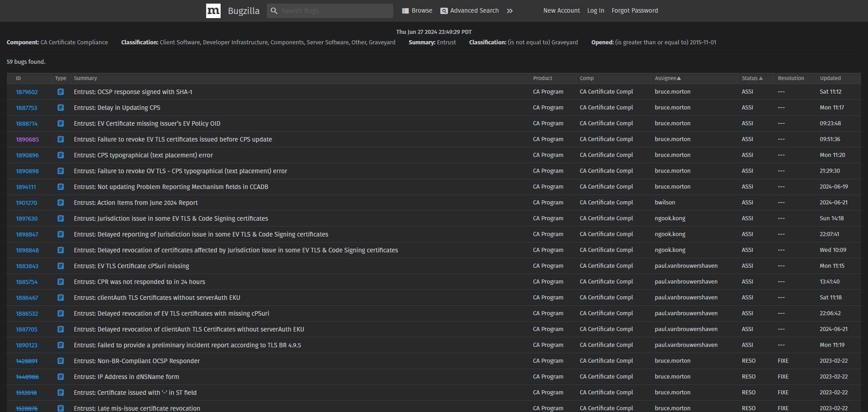The width and height of the screenshot is (868, 412).
Task: Select summary 'Entrust: Delay in Updating CPS'
Action: click(x=117, y=108)
